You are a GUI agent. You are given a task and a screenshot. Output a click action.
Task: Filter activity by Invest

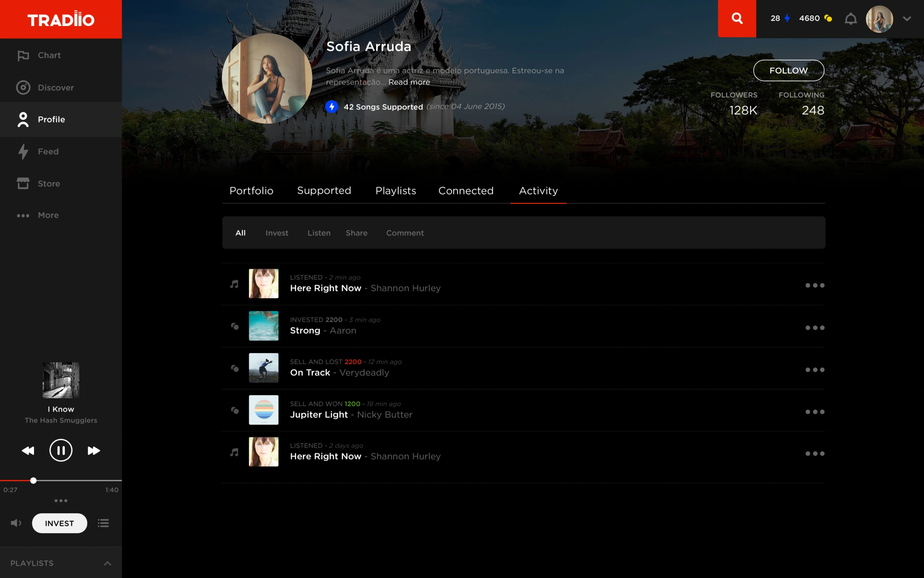276,233
